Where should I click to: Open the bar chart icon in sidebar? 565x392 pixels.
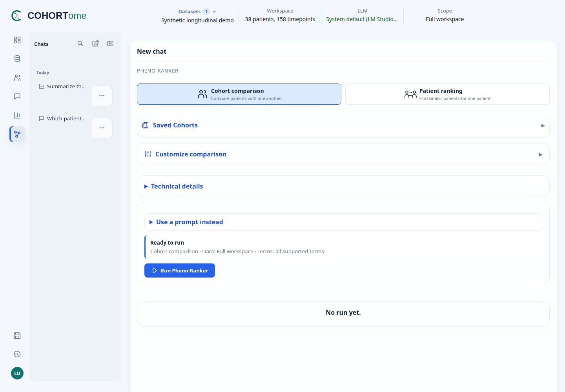[17, 115]
